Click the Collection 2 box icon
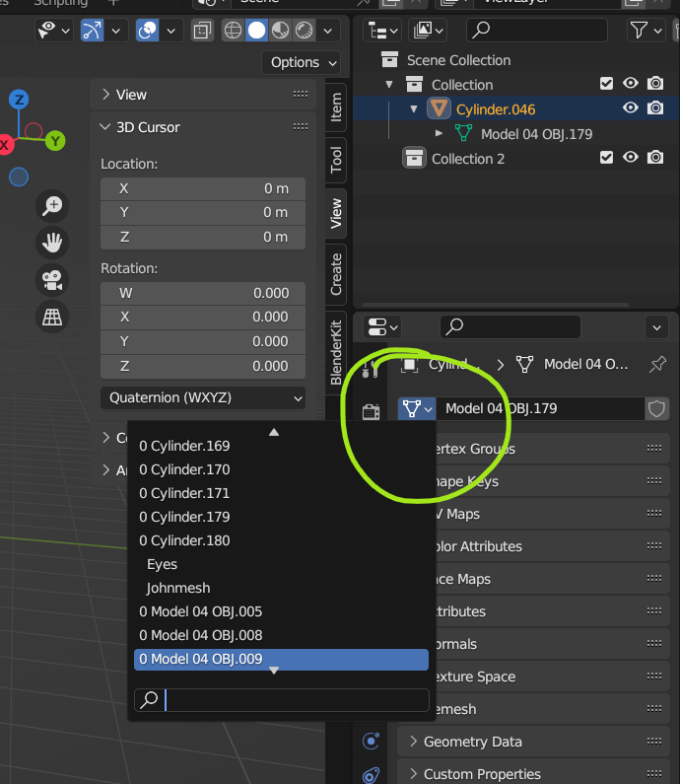 click(x=414, y=158)
